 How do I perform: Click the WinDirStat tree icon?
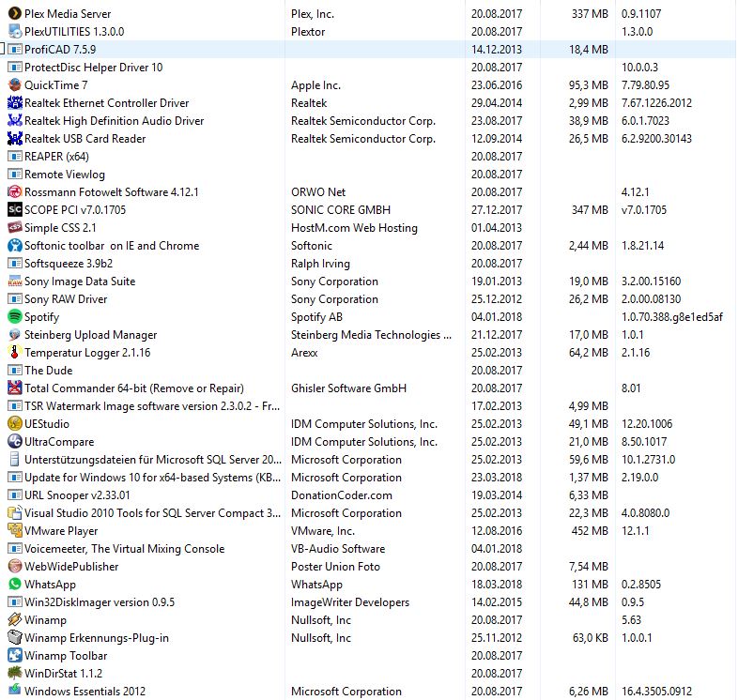[15, 673]
